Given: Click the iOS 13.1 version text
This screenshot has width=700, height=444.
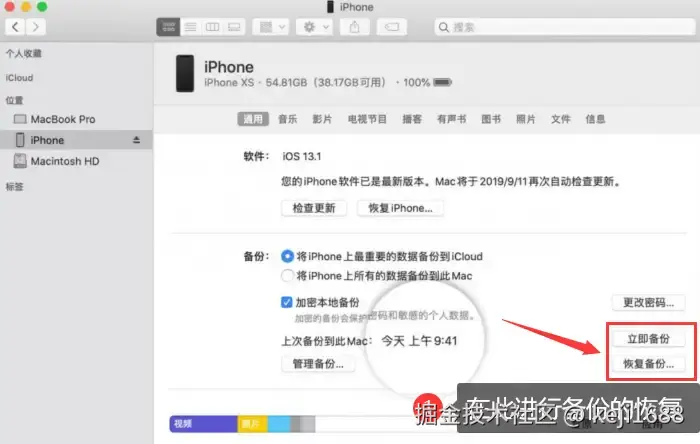Looking at the screenshot, I should 301,156.
